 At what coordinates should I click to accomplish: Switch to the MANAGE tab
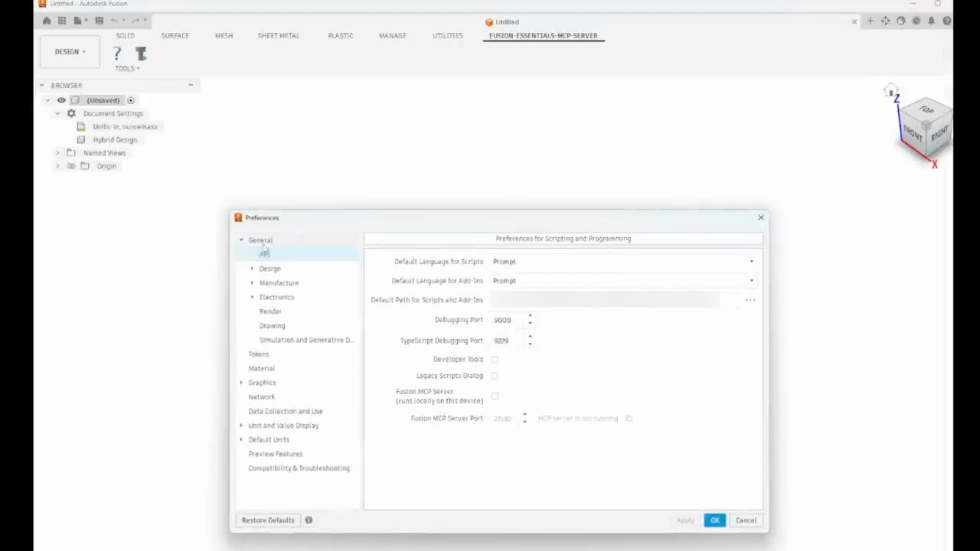pos(392,36)
